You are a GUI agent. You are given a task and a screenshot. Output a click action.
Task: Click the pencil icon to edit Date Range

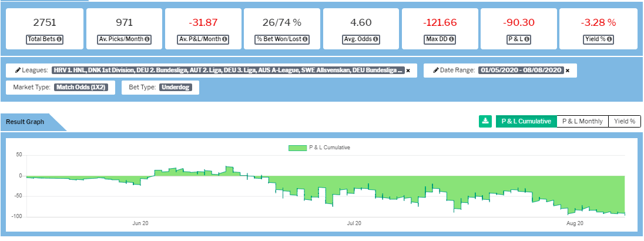pos(436,70)
